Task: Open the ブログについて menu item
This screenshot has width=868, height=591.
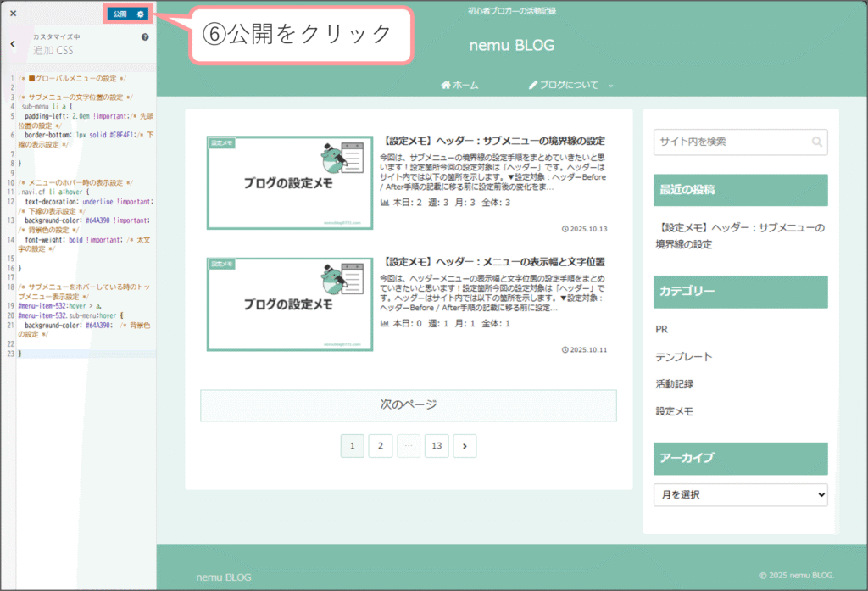Action: point(564,85)
